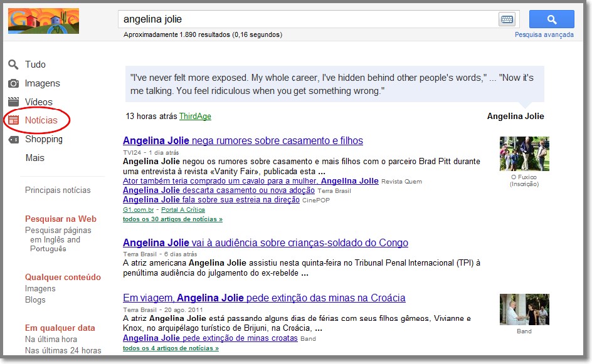This screenshot has height=364, width=592.
Task: Click the Notícias newspaper icon
Action: (x=14, y=120)
